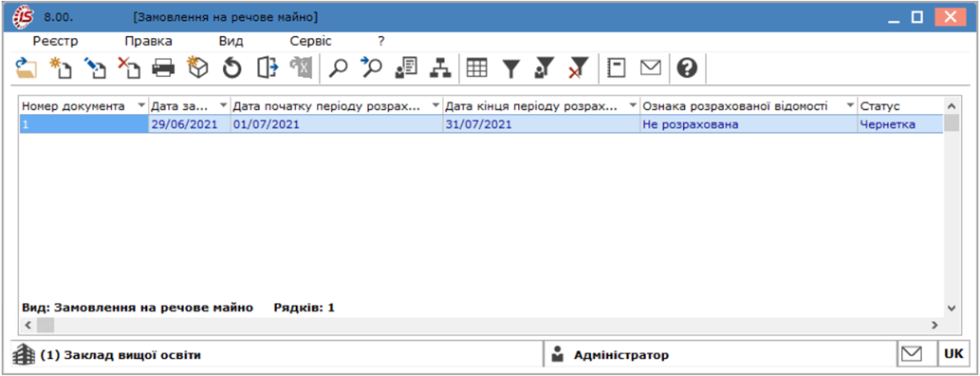Viewport: 980px width, 376px height.
Task: Expand Дата кінця періоду column filter arrow
Action: coord(633,105)
